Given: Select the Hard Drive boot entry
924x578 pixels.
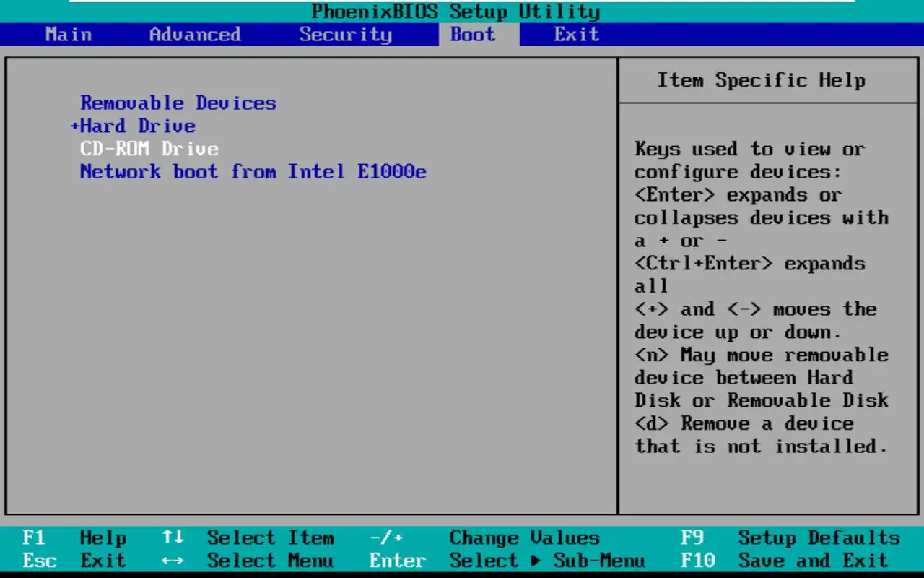Looking at the screenshot, I should [138, 126].
